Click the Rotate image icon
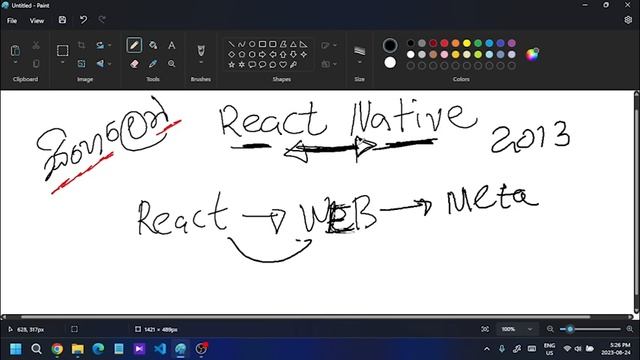The width and height of the screenshot is (640, 360). (x=100, y=45)
